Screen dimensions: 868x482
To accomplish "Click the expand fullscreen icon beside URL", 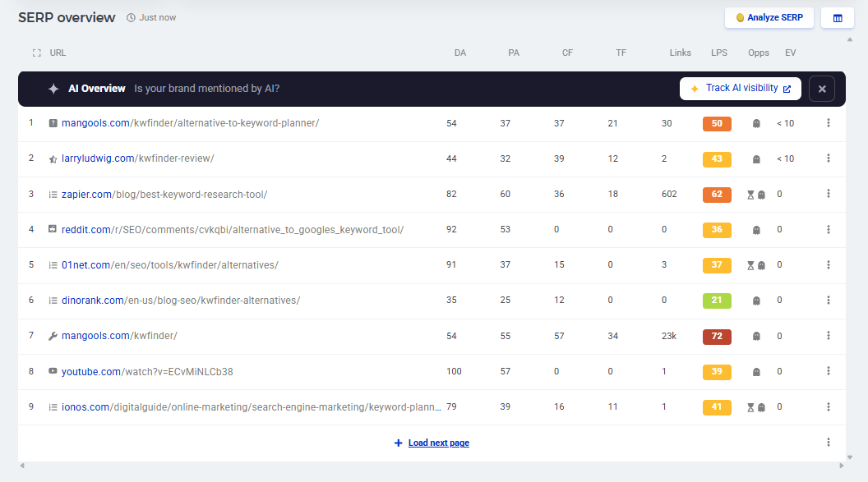I will 36,53.
